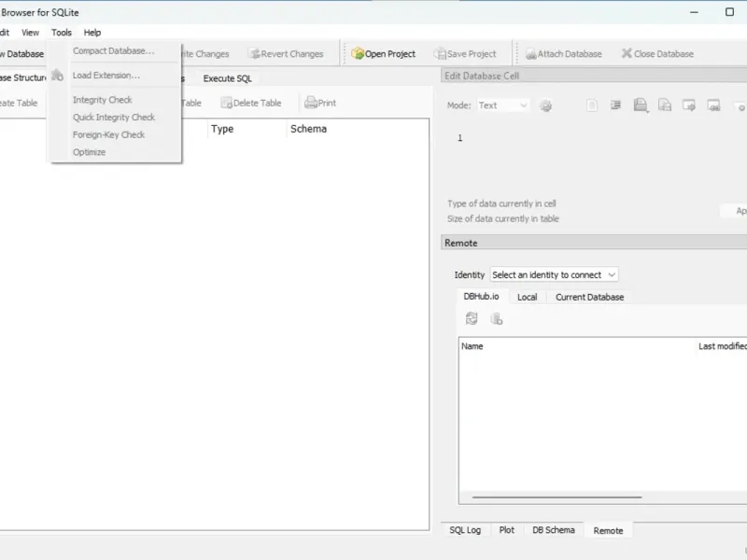Click the Last modified column header
The width and height of the screenshot is (747, 560).
click(x=722, y=346)
